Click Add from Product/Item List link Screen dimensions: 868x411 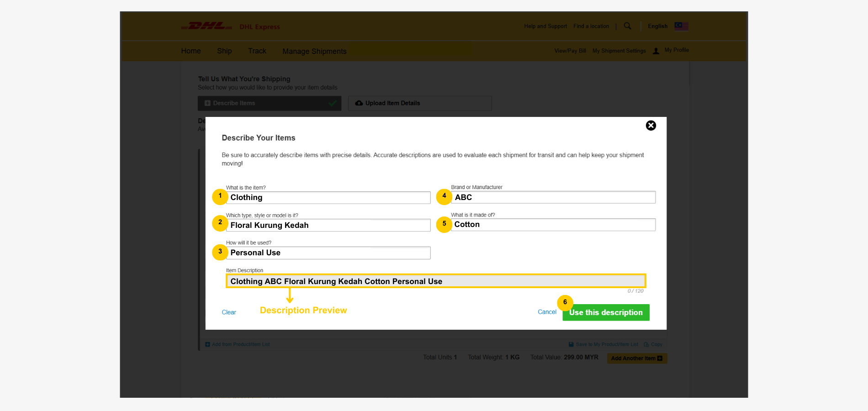pos(241,344)
